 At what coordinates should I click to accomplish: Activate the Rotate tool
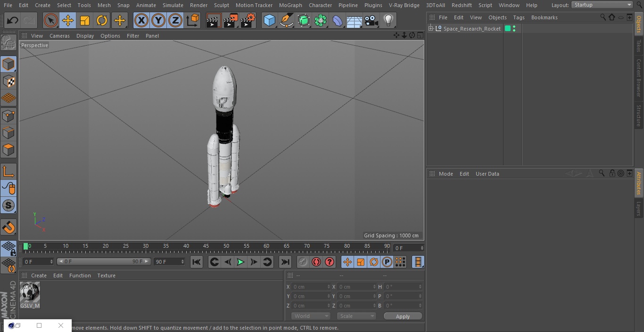(102, 20)
